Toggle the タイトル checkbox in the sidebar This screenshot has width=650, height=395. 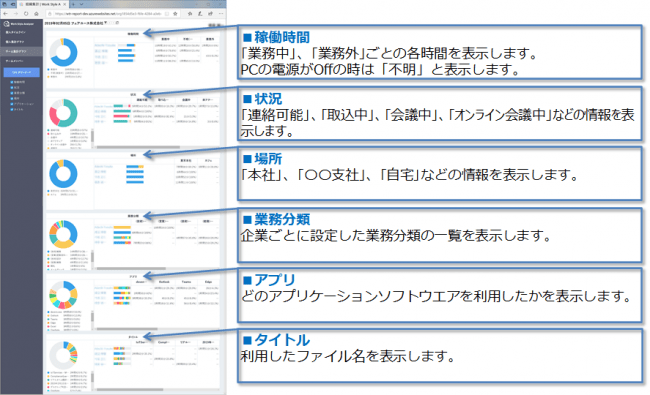click(x=12, y=109)
